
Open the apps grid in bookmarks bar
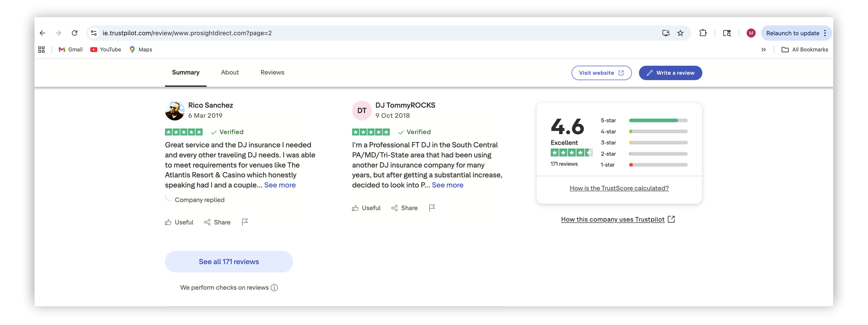pyautogui.click(x=41, y=50)
